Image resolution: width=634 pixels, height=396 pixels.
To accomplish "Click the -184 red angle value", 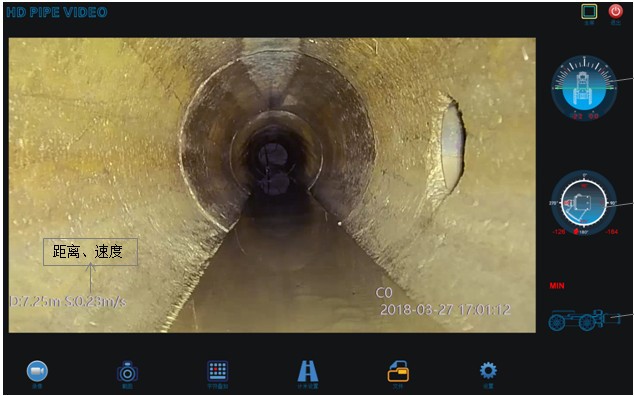I will point(611,232).
